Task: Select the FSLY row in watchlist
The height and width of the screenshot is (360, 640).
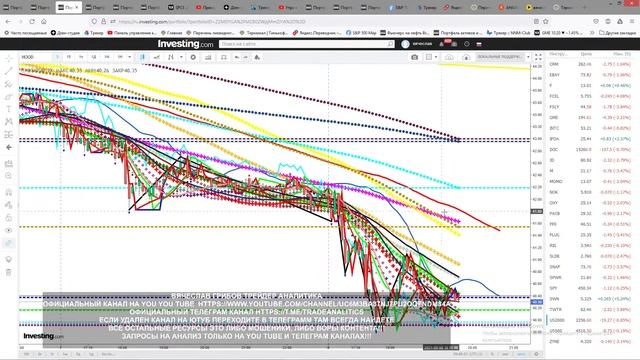Action: click(x=590, y=107)
